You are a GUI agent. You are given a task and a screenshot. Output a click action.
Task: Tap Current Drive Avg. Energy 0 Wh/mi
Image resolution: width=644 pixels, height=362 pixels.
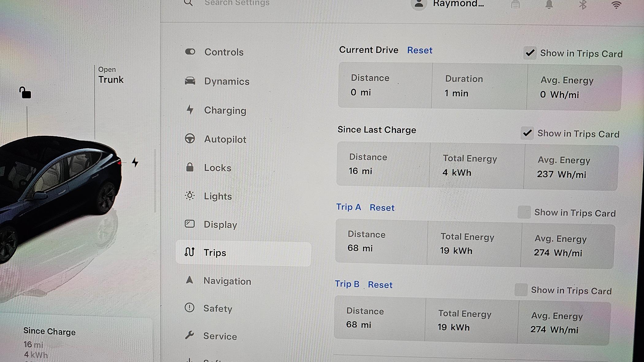(x=559, y=95)
